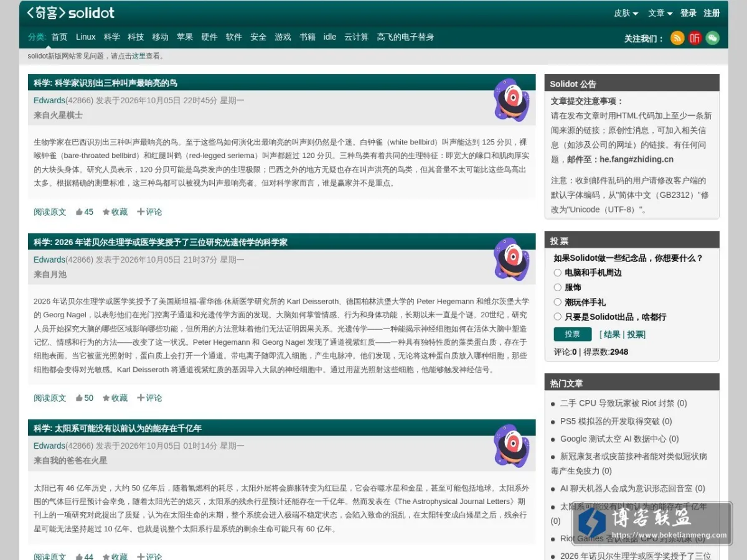Open article title 科学家识别出三种叫声最响亮的鸟
Viewport: 747px width, 560px height.
116,83
